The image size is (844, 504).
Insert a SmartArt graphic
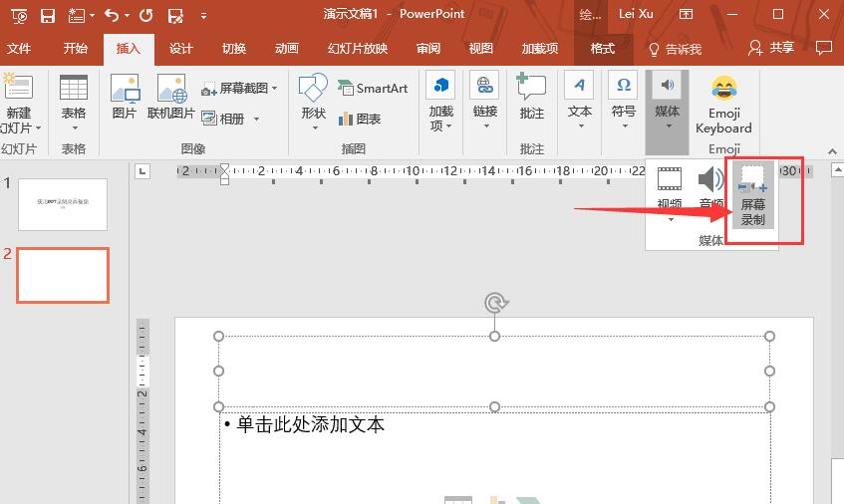click(x=373, y=89)
